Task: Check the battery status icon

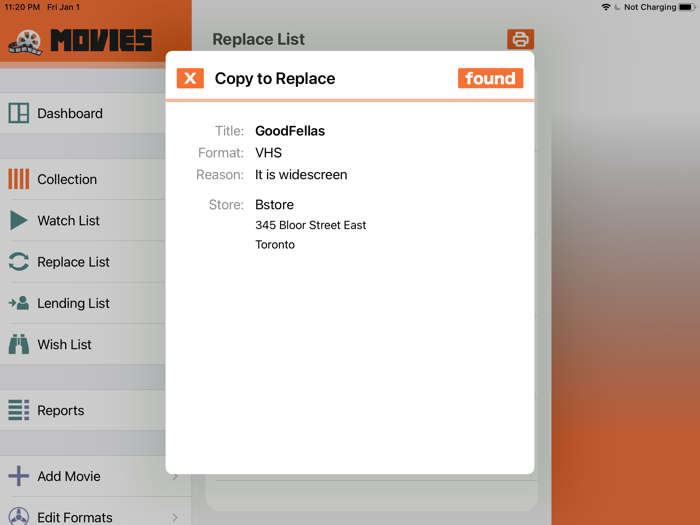Action: click(x=687, y=7)
